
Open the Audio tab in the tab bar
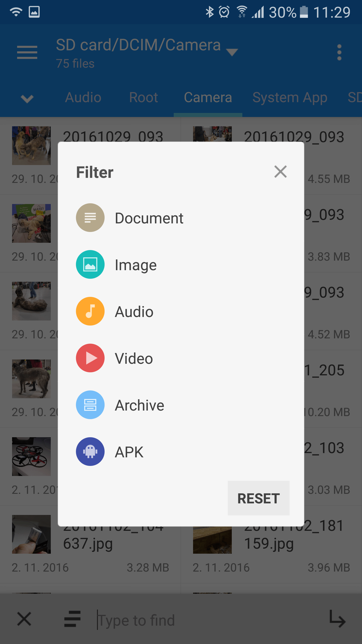click(83, 97)
